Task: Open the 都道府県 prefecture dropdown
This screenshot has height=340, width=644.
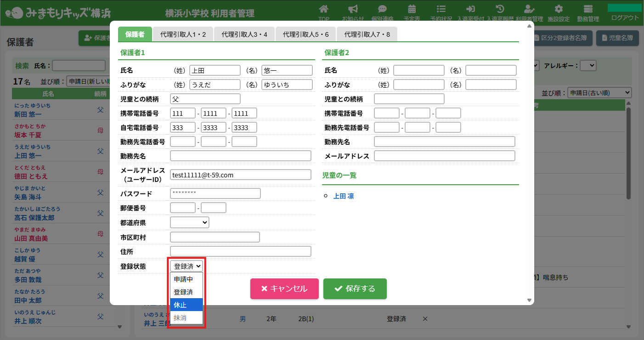Action: (x=190, y=222)
